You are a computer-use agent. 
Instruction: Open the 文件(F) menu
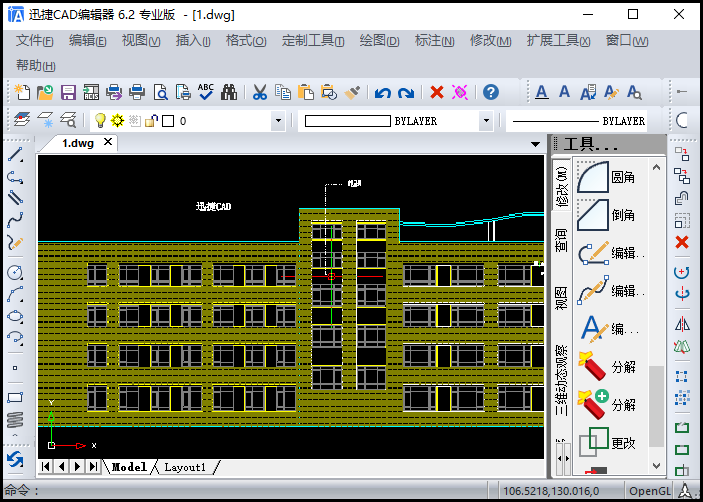(x=35, y=41)
